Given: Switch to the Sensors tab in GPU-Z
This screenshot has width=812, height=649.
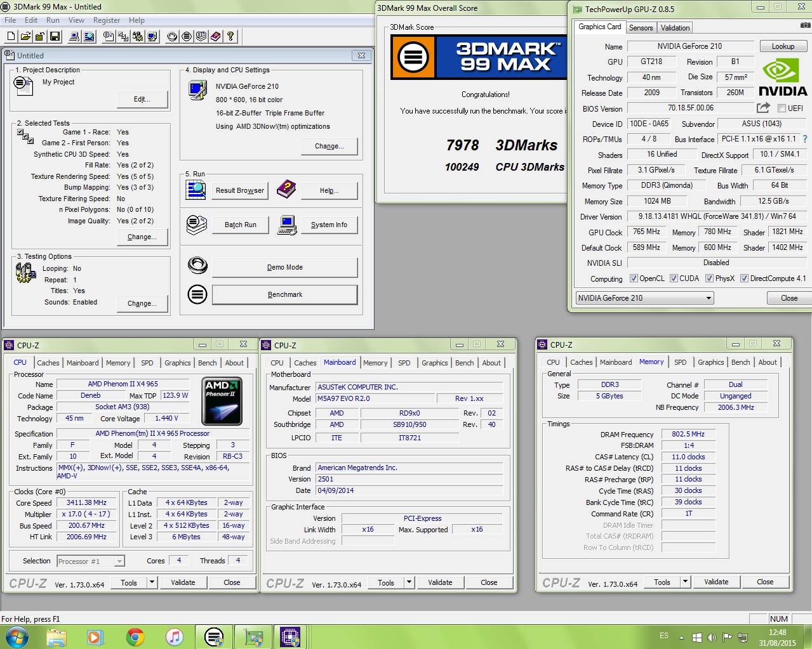Looking at the screenshot, I should click(x=641, y=28).
